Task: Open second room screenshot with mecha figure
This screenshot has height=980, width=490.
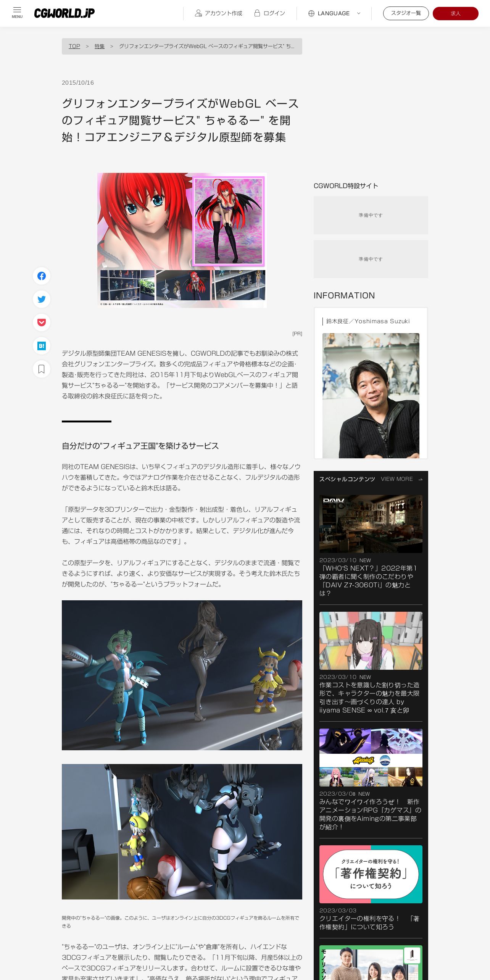Action: point(182,832)
